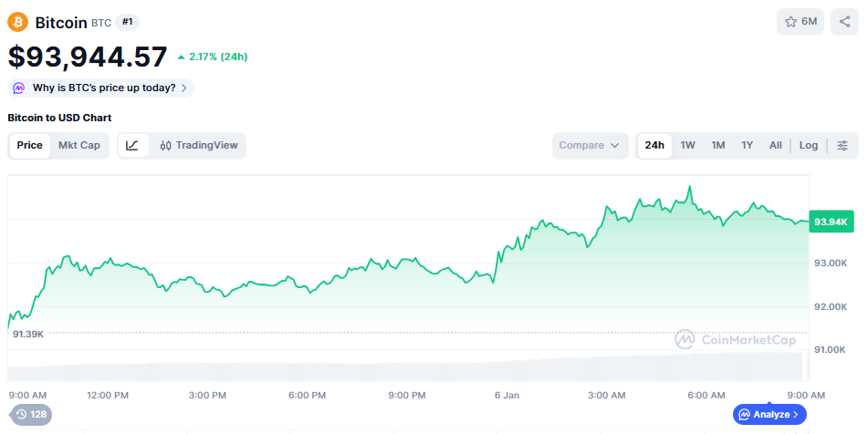Expand 'Why is BTC's price up today?'
868x434 pixels.
[x=101, y=88]
